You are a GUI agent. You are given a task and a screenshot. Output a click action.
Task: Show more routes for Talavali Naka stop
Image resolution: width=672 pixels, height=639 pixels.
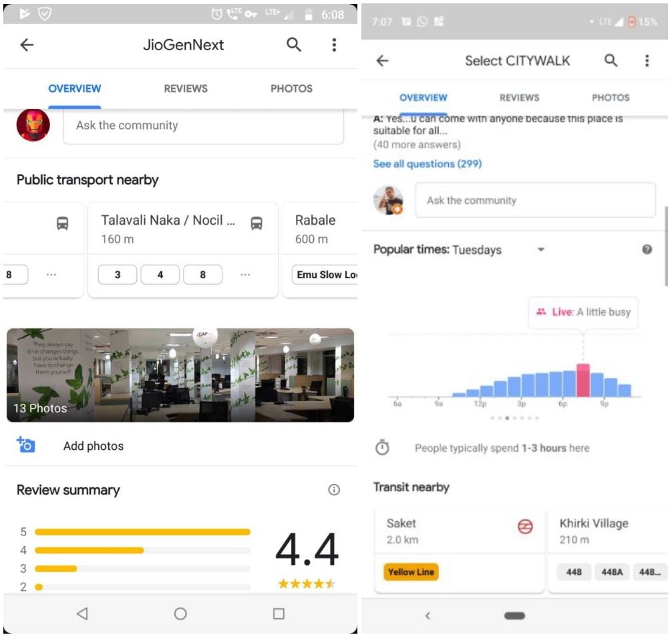tap(245, 275)
